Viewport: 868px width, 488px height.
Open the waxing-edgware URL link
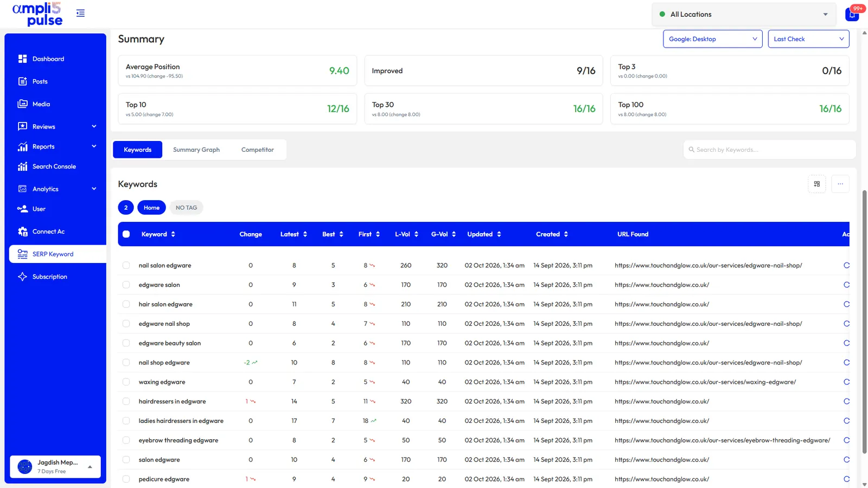pos(705,382)
